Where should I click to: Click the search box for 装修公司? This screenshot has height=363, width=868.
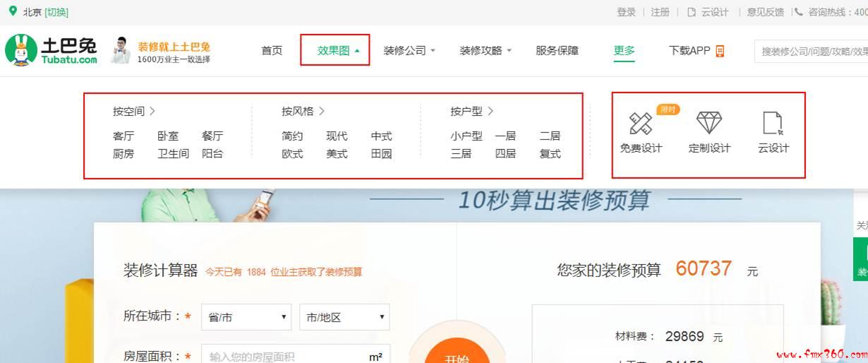tap(812, 52)
